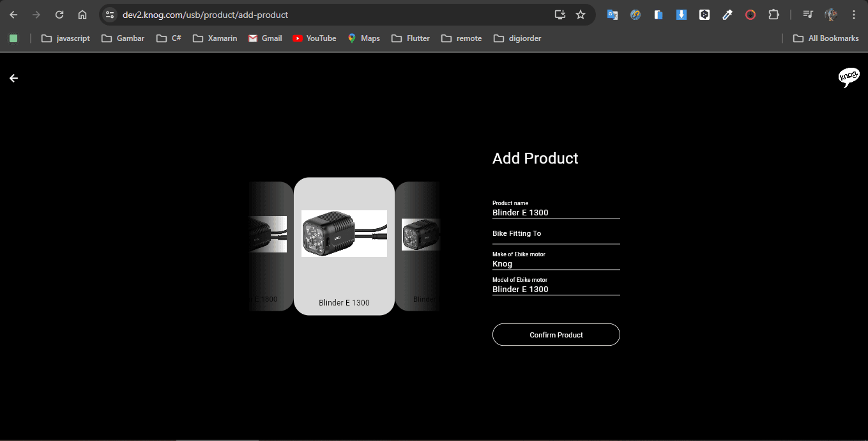Open the digiorder bookmarks folder
The image size is (868, 441).
517,38
